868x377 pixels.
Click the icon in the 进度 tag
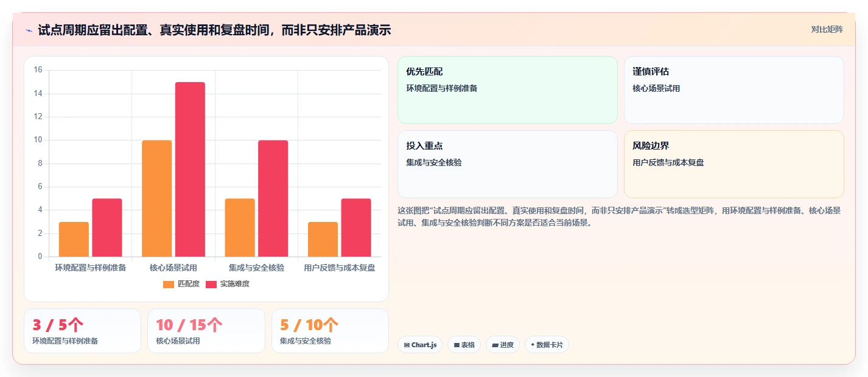[495, 345]
